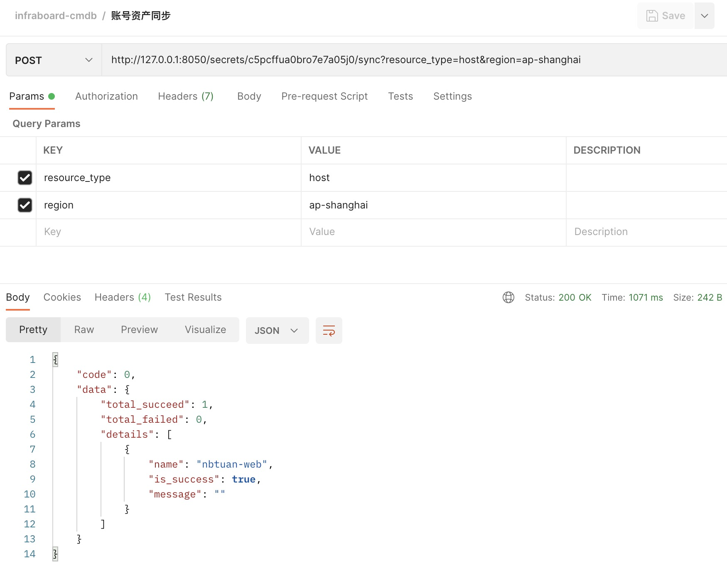
Task: Open the request Settings tab
Action: click(x=452, y=96)
